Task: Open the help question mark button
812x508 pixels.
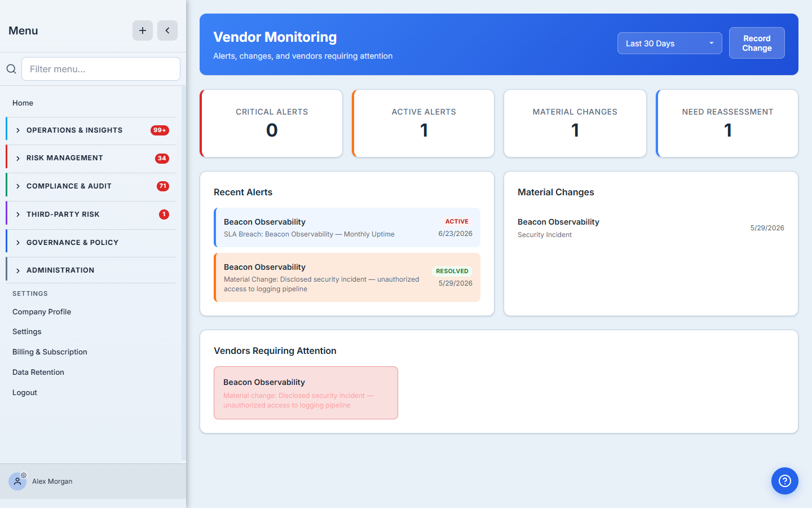Action: coord(785,481)
